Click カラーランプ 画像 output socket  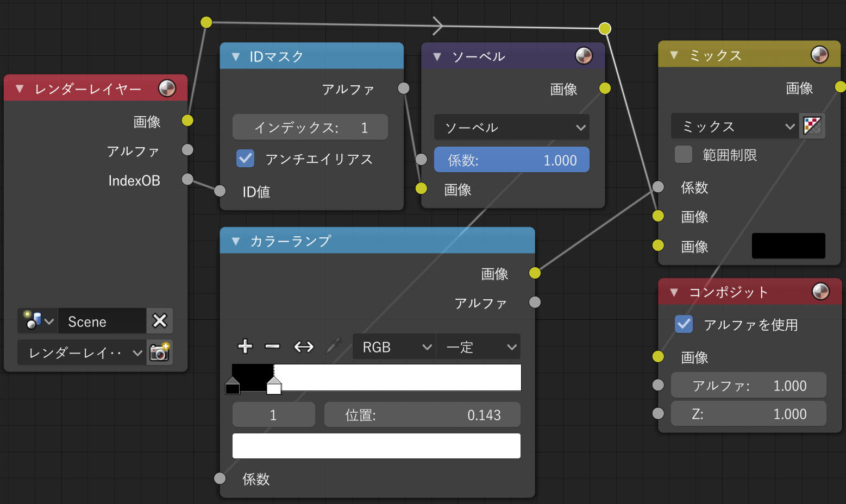pos(535,273)
